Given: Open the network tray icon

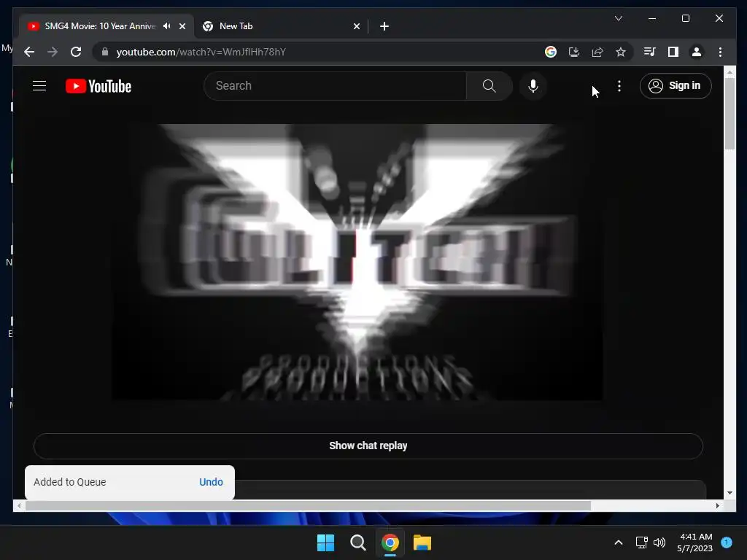Looking at the screenshot, I should click(x=642, y=542).
